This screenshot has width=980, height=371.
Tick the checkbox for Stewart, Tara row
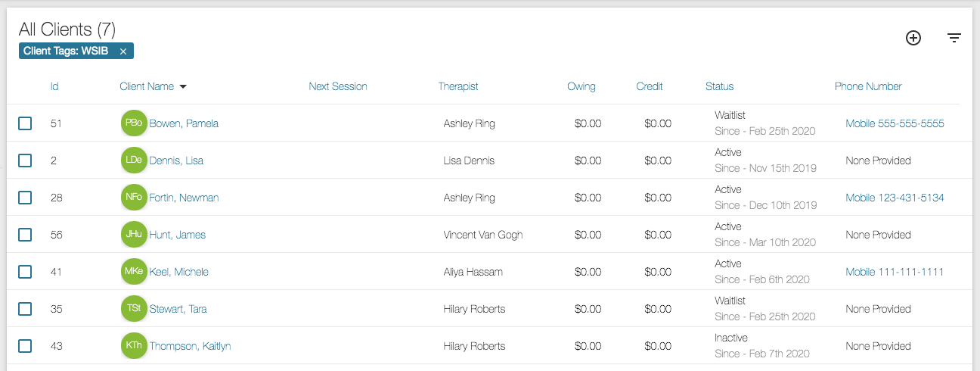(x=25, y=309)
